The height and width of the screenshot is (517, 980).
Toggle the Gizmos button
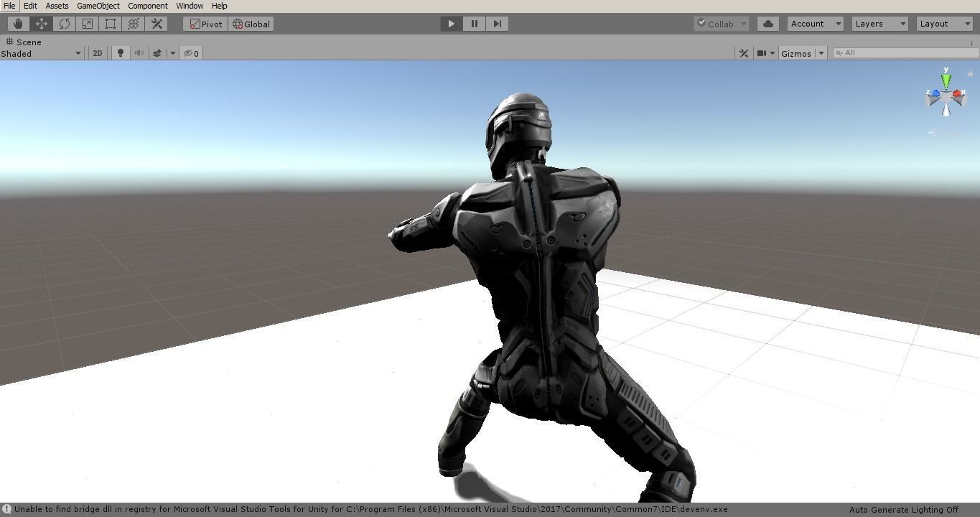point(796,53)
